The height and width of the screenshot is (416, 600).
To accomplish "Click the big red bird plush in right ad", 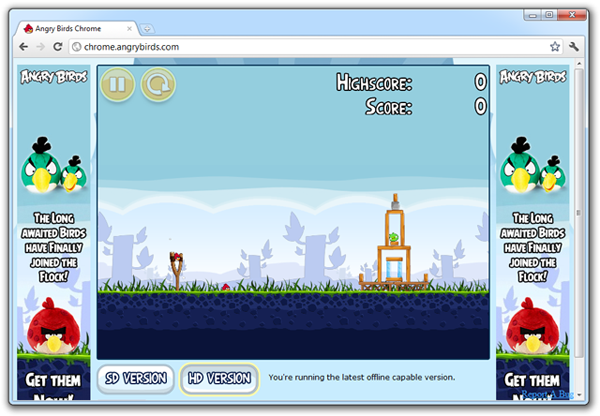I will [x=532, y=326].
